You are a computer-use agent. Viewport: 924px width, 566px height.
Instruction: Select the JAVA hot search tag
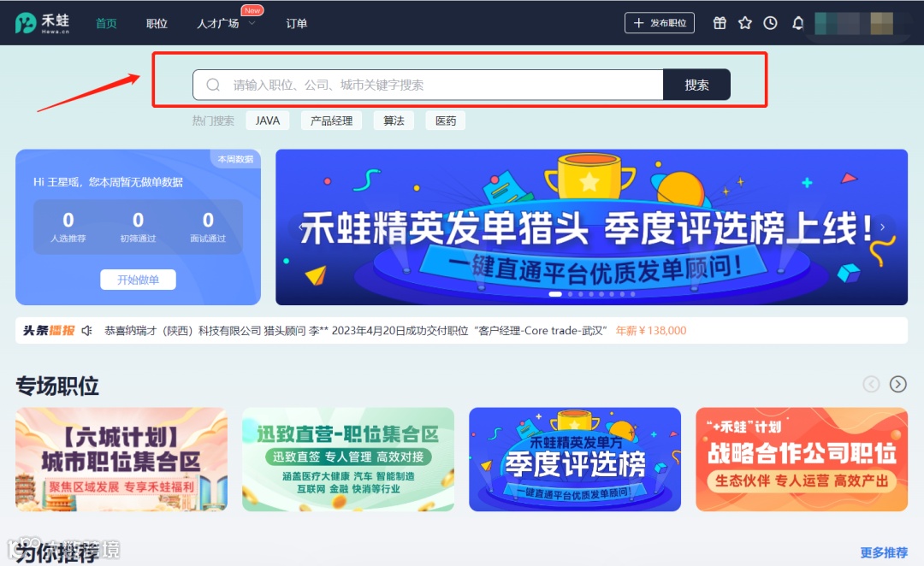point(268,121)
